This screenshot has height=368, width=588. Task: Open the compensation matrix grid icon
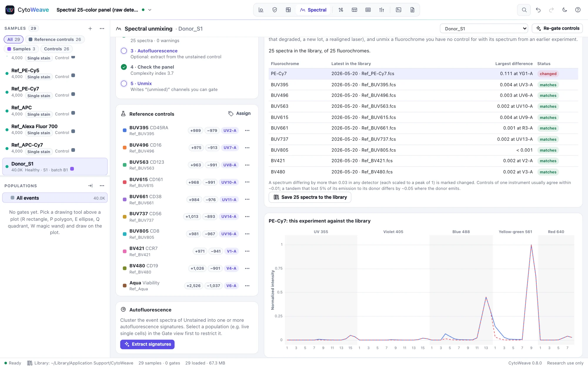pyautogui.click(x=288, y=10)
